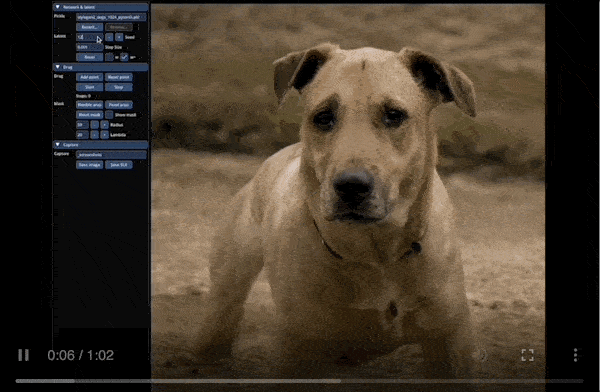
Task: Click the Reset mask button
Action: [89, 114]
